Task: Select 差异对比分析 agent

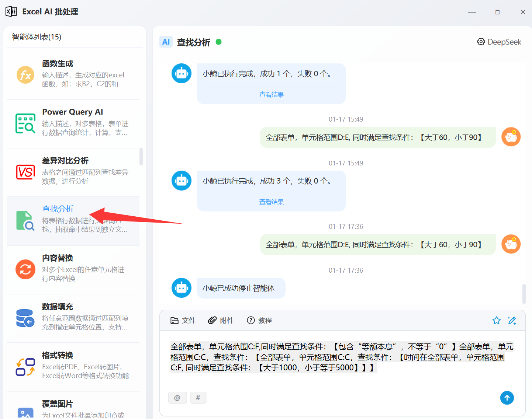Action: 73,172
